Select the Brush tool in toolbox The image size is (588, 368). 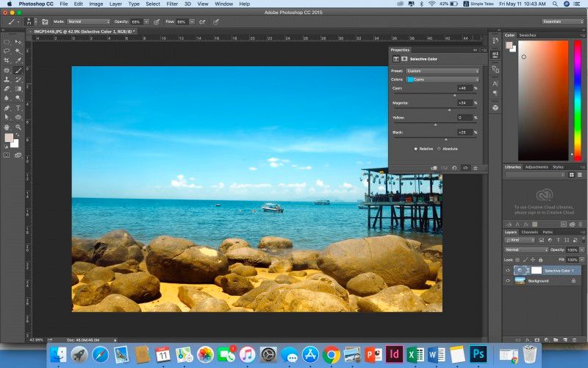pyautogui.click(x=18, y=70)
